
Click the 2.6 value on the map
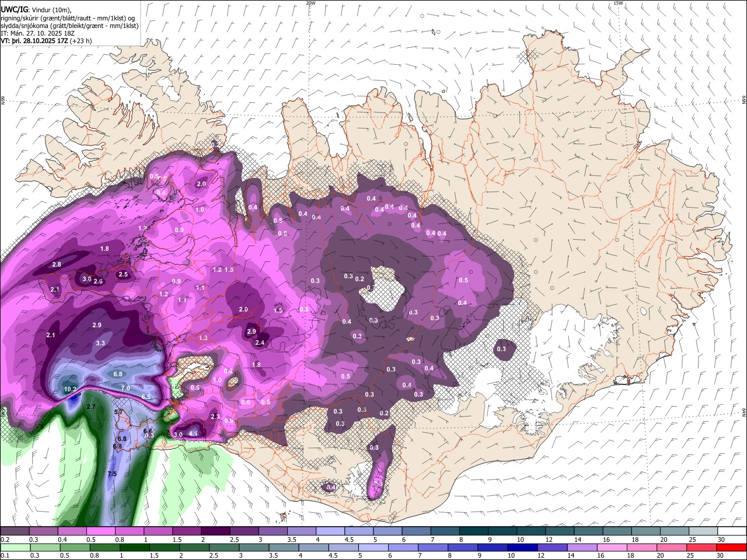tap(98, 282)
